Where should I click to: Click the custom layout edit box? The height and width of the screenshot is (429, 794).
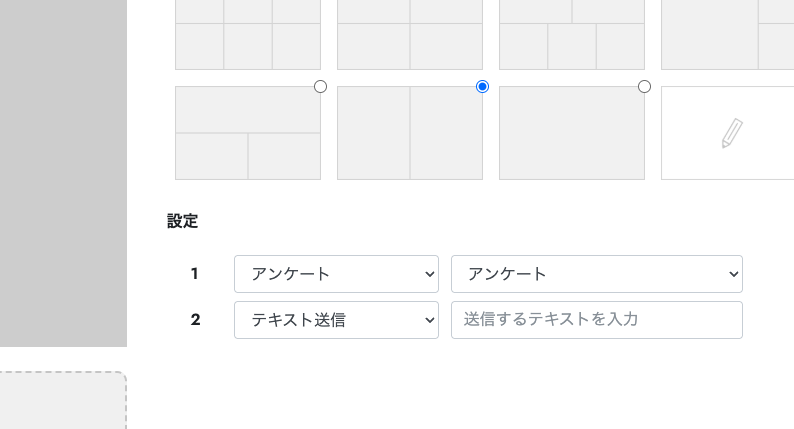point(728,133)
